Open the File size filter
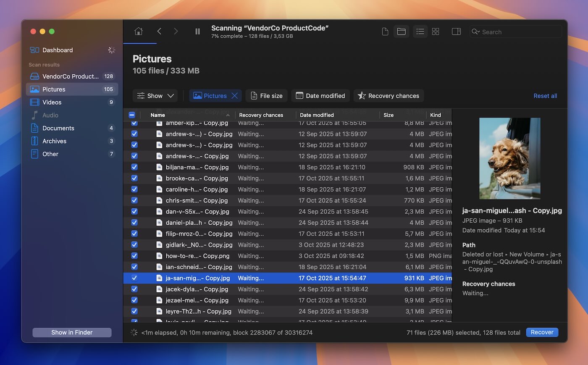The width and height of the screenshot is (588, 365). tap(266, 96)
